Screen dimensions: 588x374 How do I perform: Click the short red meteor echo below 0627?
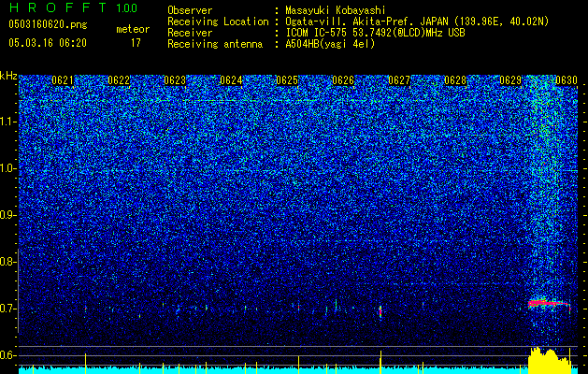[380, 311]
